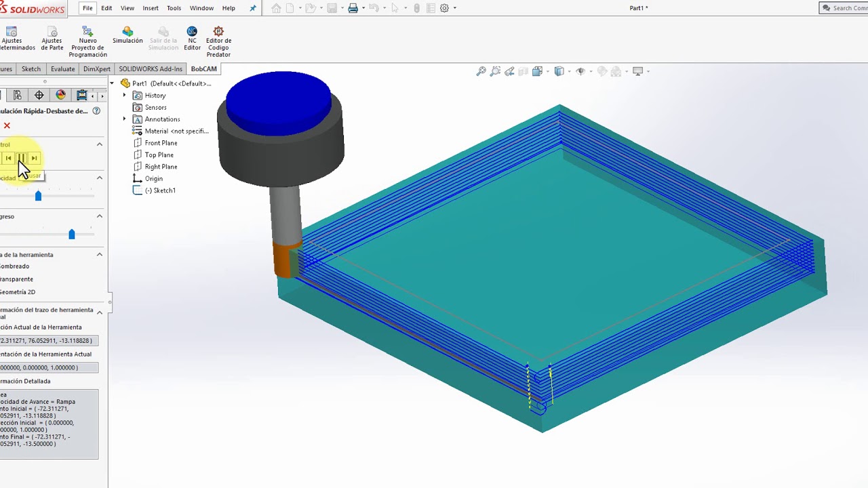Open the DisplayManager color sphere tab
Screen dimensions: 868x488
tap(60, 95)
